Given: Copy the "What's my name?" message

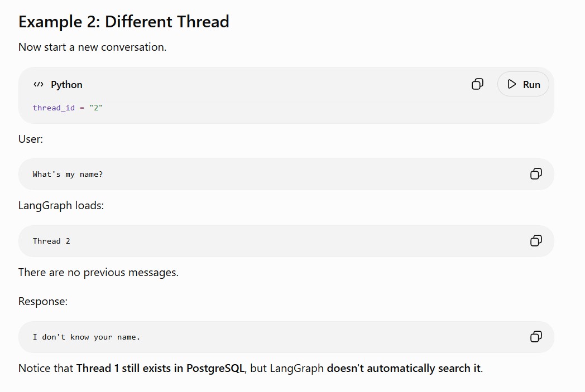Looking at the screenshot, I should point(536,174).
